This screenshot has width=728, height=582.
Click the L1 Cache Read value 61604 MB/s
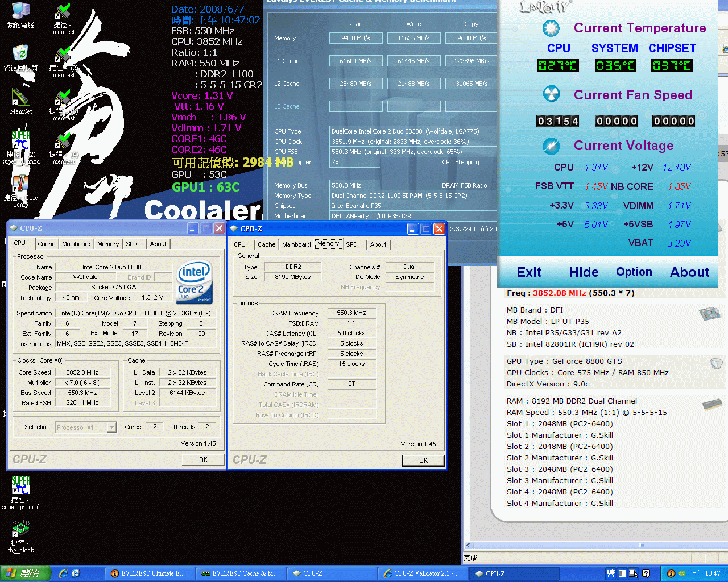point(355,61)
